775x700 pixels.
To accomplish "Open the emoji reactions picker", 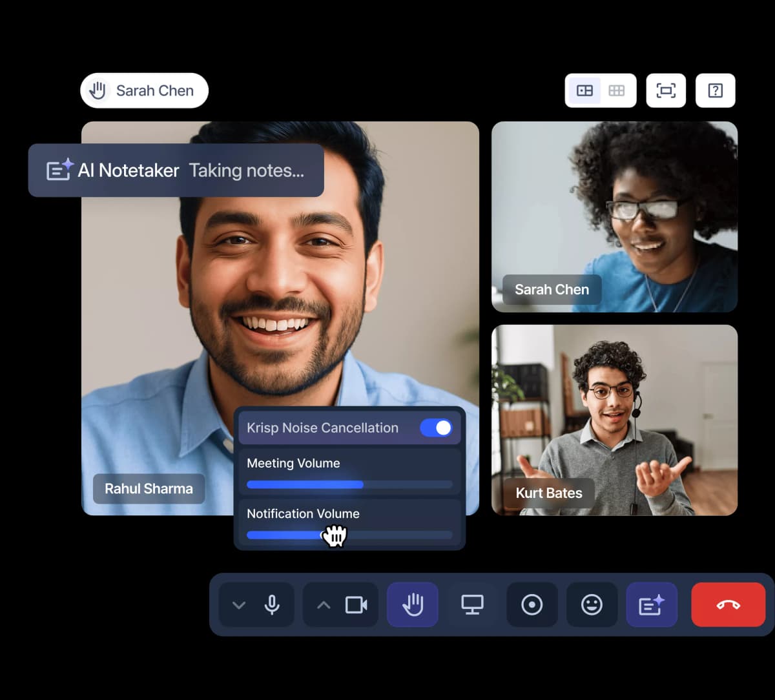I will [x=592, y=605].
